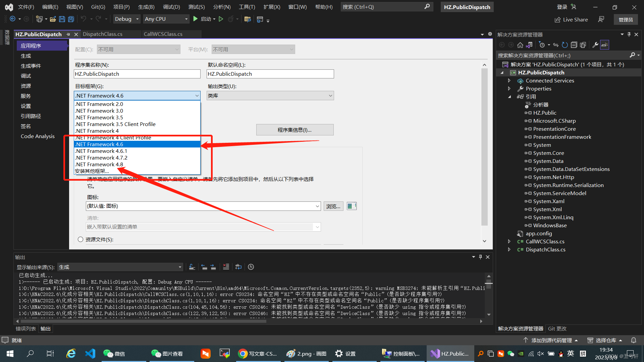Switch to DispatchClass.cs tab
The height and width of the screenshot is (362, 644).
(103, 34)
